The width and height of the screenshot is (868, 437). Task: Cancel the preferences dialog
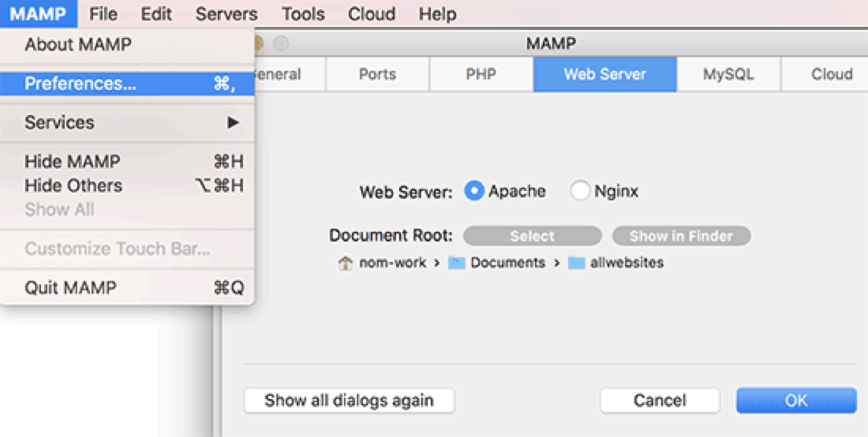coord(660,401)
